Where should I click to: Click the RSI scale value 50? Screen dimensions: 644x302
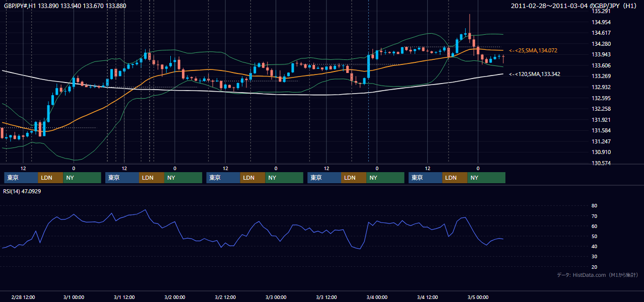(x=594, y=236)
